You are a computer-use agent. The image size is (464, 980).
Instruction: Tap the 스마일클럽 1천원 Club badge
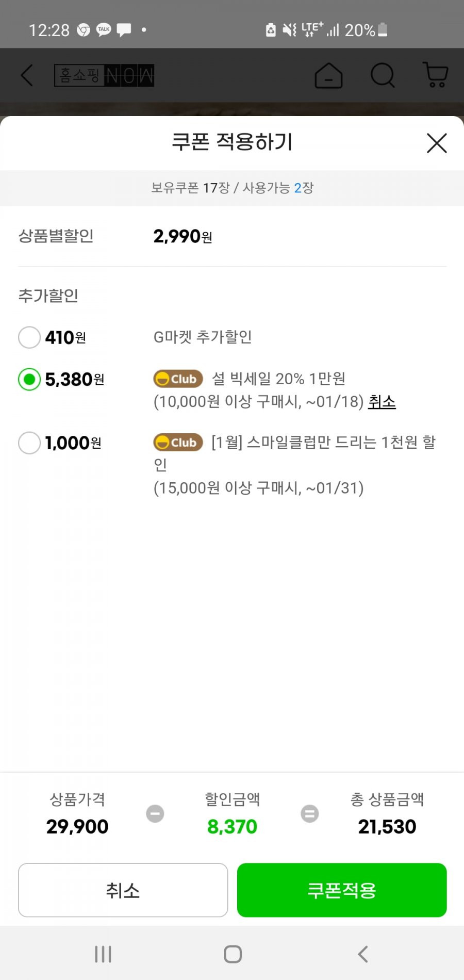coord(178,442)
